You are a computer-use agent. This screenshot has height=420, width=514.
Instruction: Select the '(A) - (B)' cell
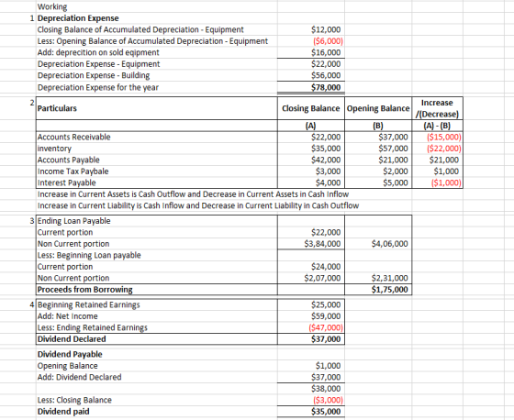coord(437,127)
